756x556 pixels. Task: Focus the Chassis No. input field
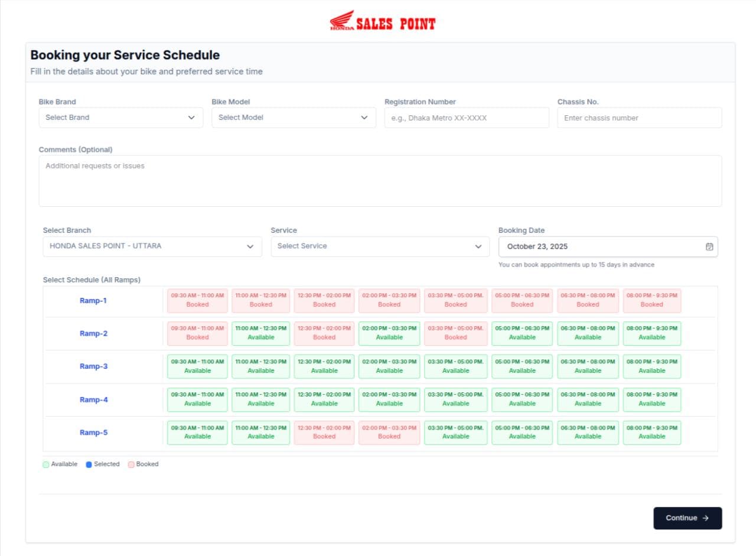click(x=640, y=118)
